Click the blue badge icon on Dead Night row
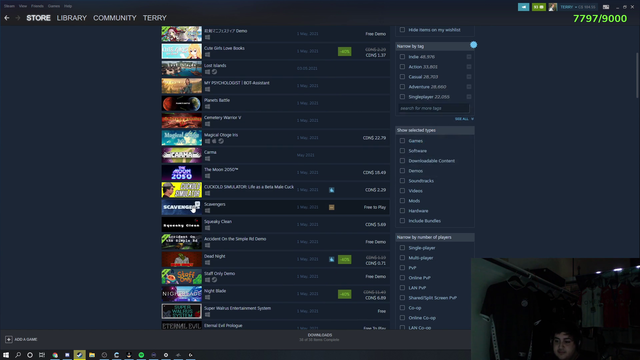The image size is (640, 360). click(331, 259)
